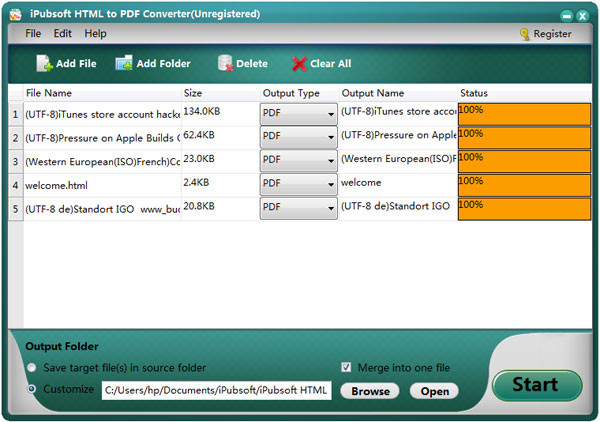Select row number 4 header

(15, 185)
